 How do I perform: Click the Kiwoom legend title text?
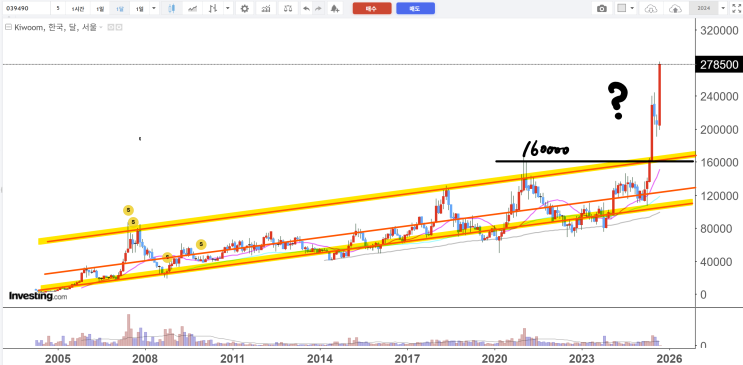click(54, 28)
